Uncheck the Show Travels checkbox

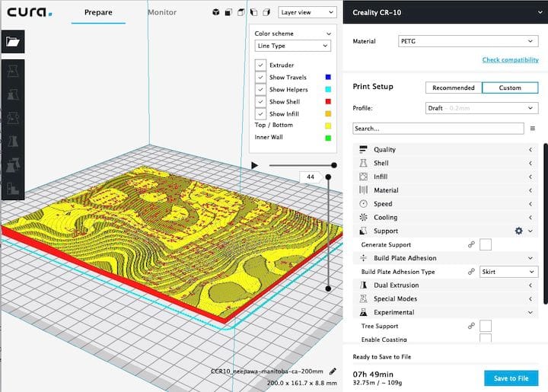tap(260, 78)
